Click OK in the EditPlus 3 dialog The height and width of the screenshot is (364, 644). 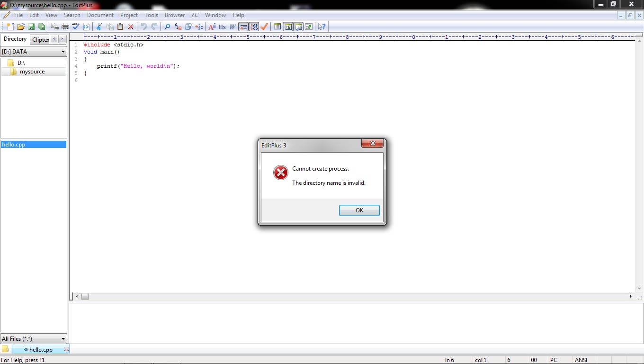pyautogui.click(x=359, y=210)
